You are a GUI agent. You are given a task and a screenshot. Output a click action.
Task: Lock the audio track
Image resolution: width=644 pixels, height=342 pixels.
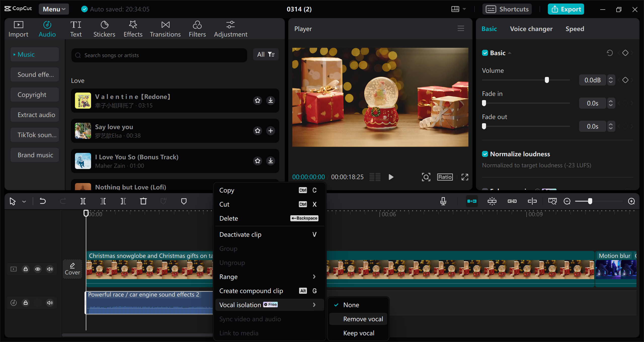point(25,303)
